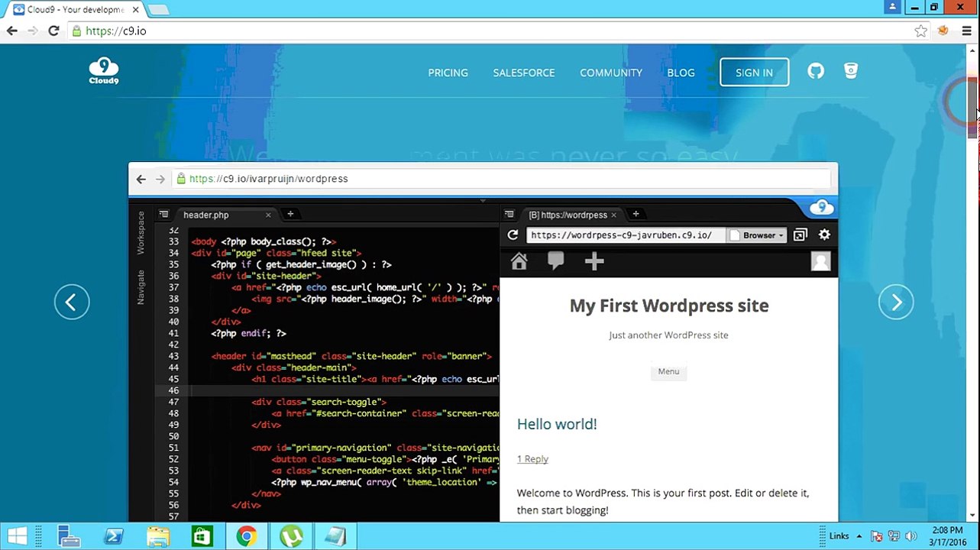Click the Chrome user profile icon
The height and width of the screenshot is (550, 980).
893,7
